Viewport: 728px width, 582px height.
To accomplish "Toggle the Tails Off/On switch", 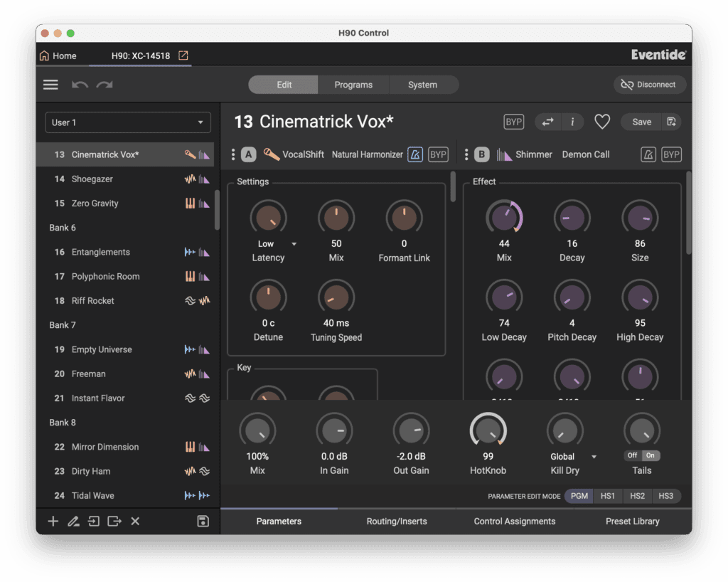I will point(642,455).
